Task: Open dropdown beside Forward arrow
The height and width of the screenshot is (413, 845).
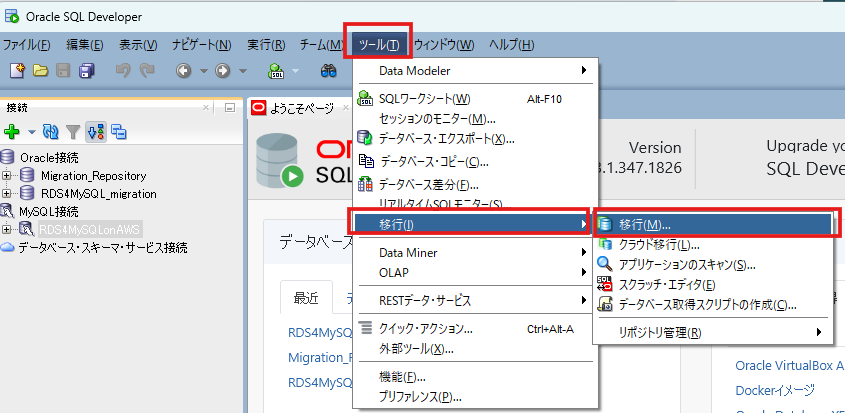Action: [243, 71]
